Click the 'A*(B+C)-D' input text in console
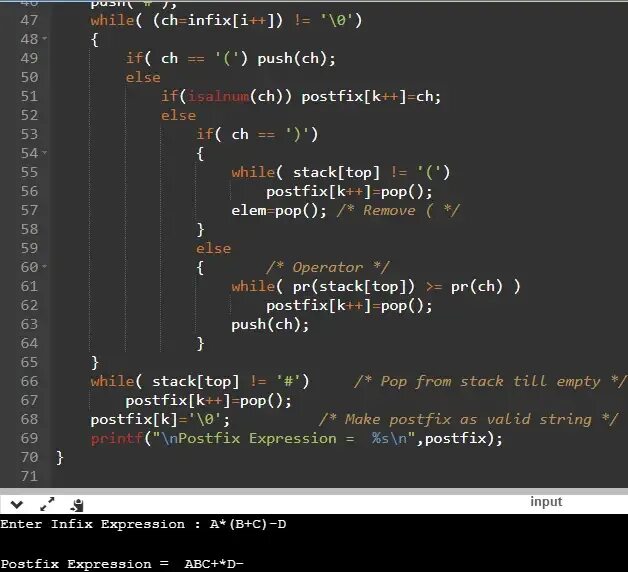The image size is (628, 572). pyautogui.click(x=248, y=524)
